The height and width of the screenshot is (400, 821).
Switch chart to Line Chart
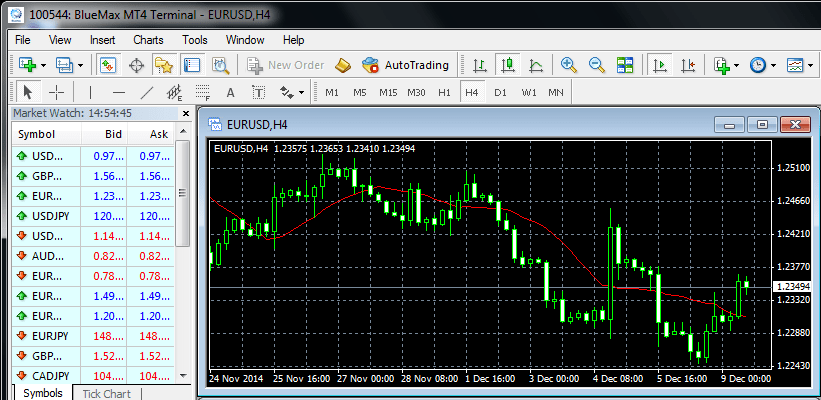(536, 65)
